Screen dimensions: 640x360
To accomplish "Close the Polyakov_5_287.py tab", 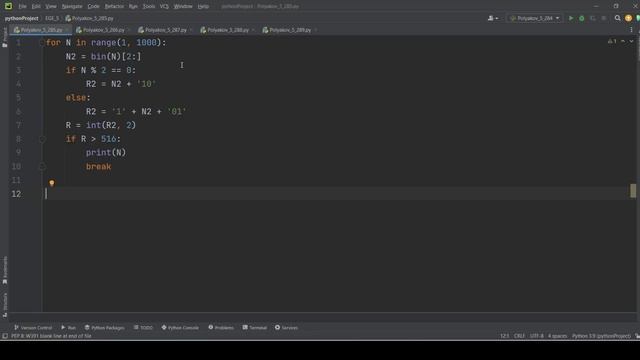I will [x=191, y=30].
